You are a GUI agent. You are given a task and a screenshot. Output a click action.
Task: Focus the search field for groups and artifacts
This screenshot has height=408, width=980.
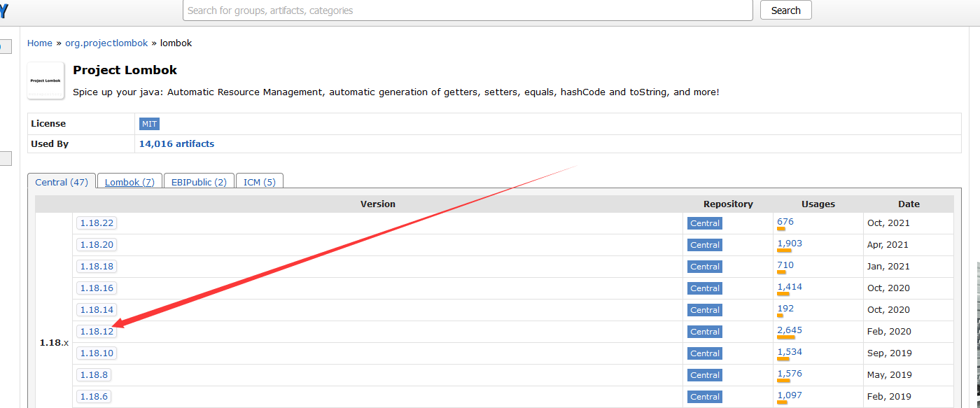468,10
